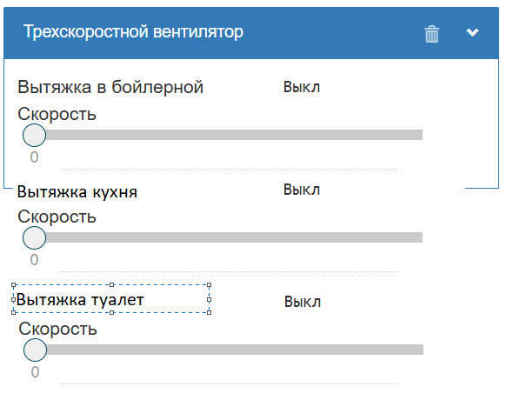Click Скорость label under Вытяжка кухня

point(57,217)
